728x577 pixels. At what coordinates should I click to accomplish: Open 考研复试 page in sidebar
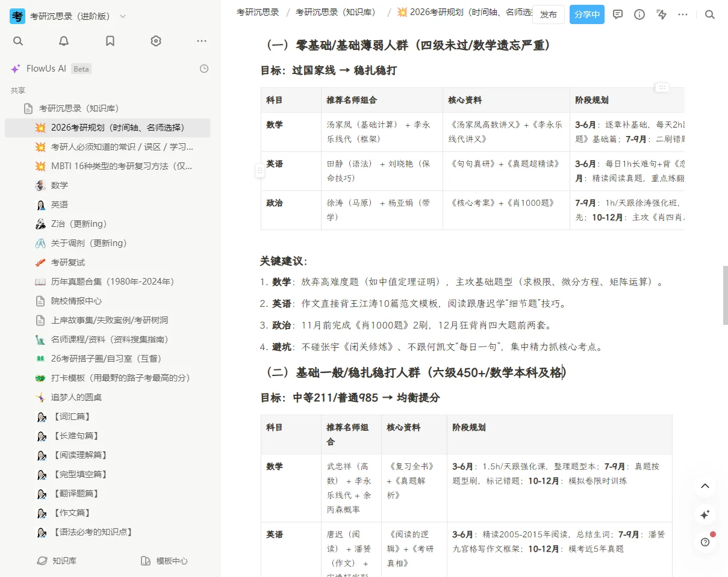(107, 262)
